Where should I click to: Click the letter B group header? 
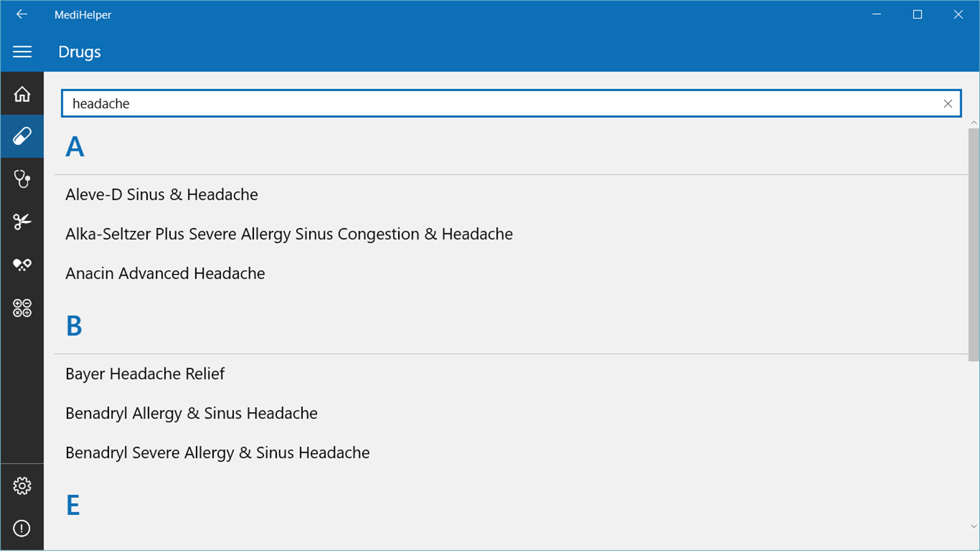[x=74, y=327]
